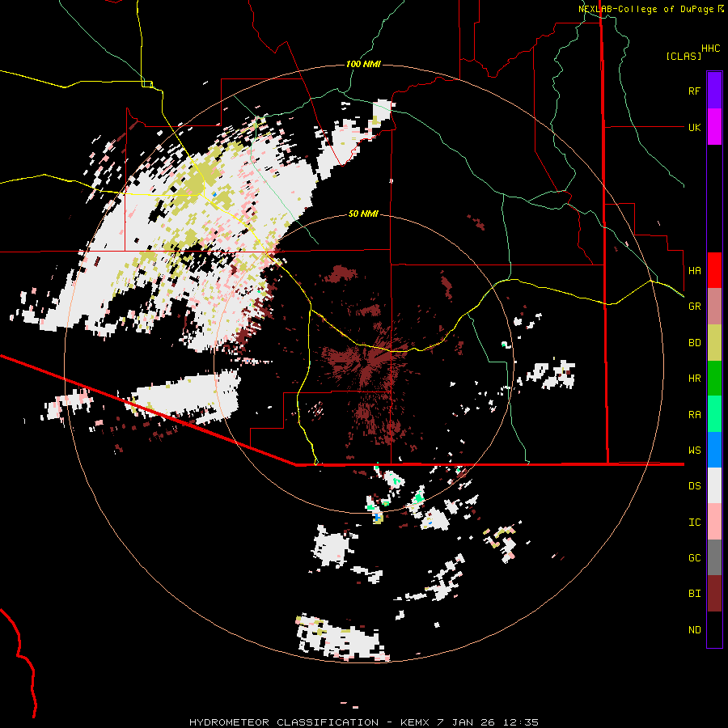Pick the RA bright green legend swatch
The height and width of the screenshot is (728, 728).
tap(714, 414)
